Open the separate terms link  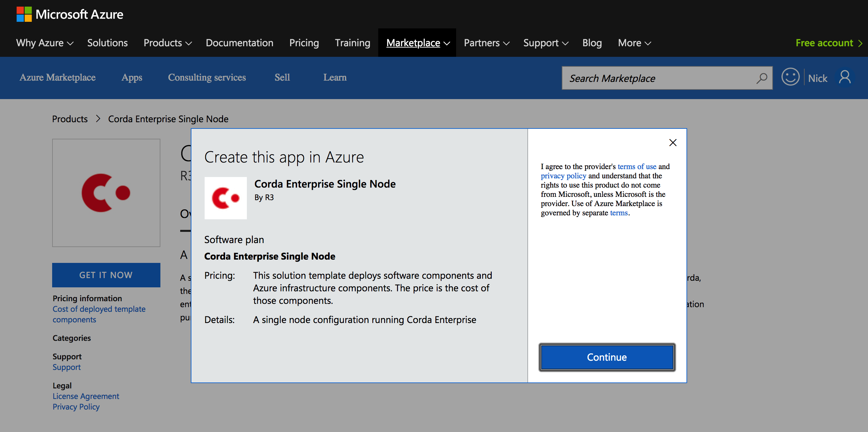(x=618, y=213)
